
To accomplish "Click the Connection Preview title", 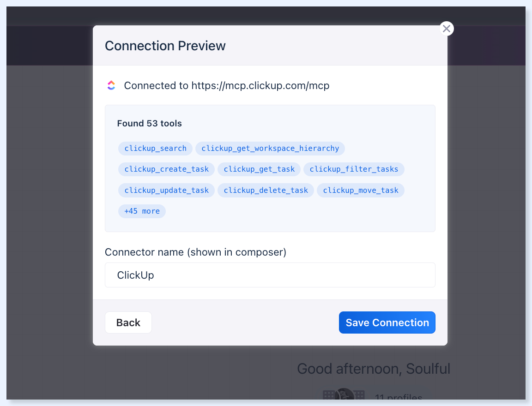I will [x=165, y=46].
